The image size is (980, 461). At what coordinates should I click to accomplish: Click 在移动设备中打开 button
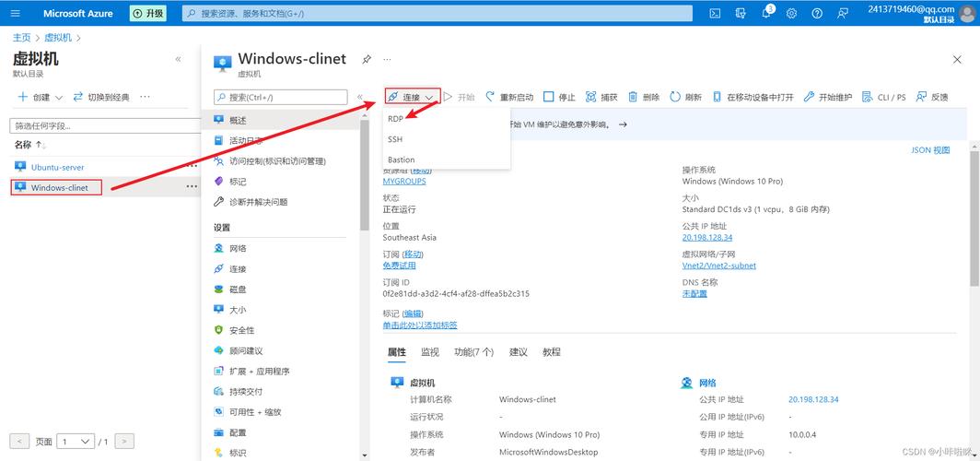(x=752, y=97)
